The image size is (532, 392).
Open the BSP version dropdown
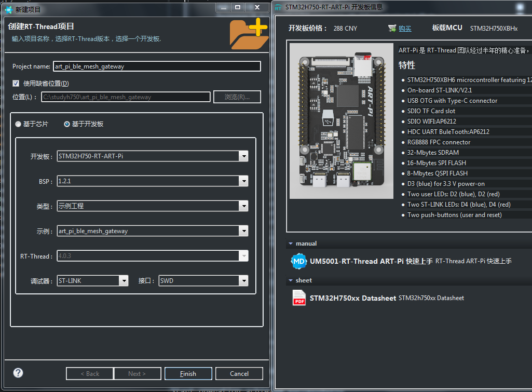coord(243,181)
